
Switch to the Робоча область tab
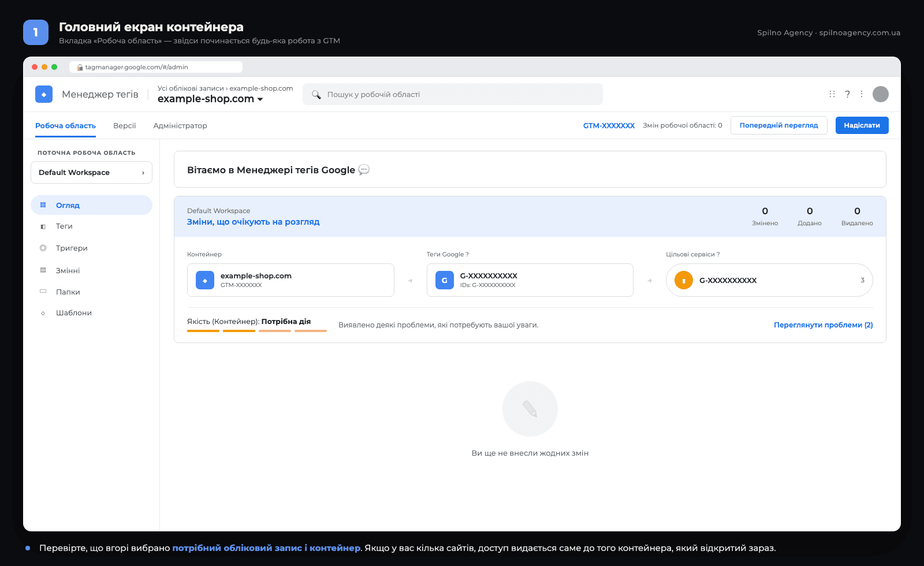click(65, 125)
